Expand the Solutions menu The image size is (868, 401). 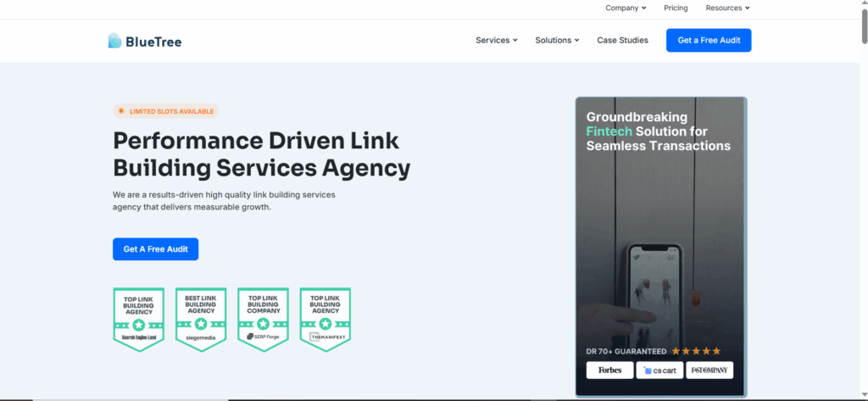557,41
